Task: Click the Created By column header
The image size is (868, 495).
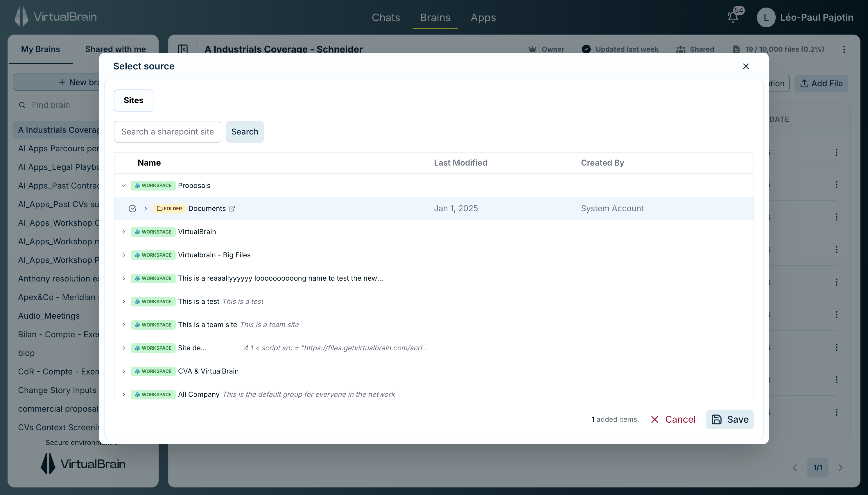Action: [x=602, y=163]
